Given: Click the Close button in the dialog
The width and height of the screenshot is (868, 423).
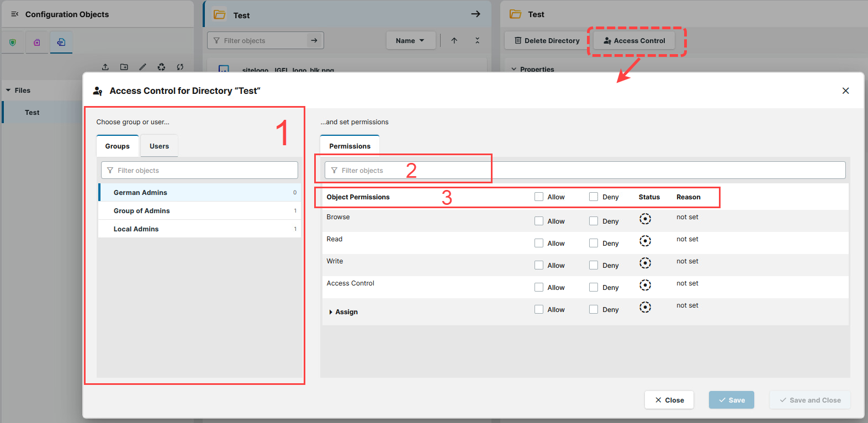Looking at the screenshot, I should [x=669, y=400].
